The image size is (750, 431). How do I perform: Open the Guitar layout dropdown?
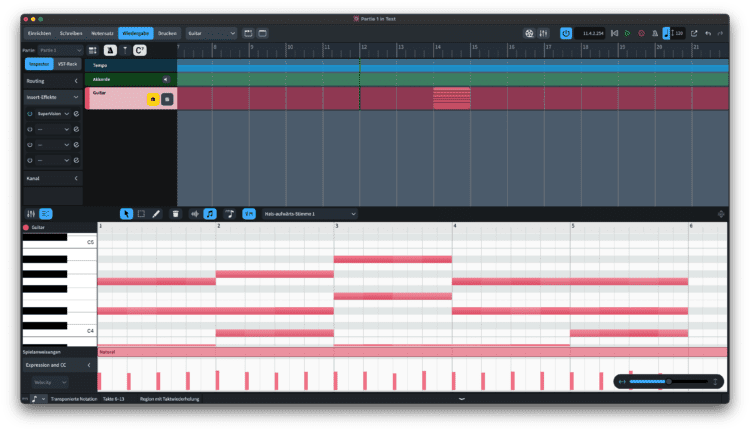pyautogui.click(x=211, y=33)
